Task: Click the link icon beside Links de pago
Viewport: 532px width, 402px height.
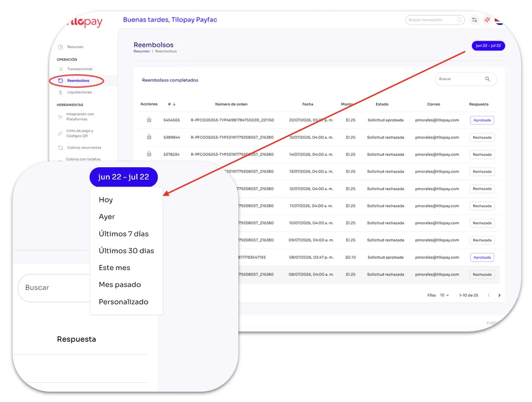Action: 60,133
